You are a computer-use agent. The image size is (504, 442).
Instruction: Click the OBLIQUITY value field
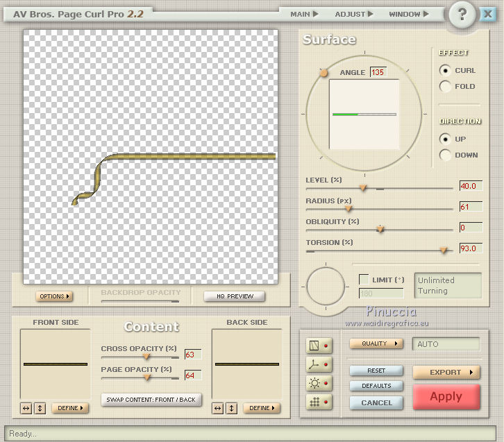(x=471, y=228)
